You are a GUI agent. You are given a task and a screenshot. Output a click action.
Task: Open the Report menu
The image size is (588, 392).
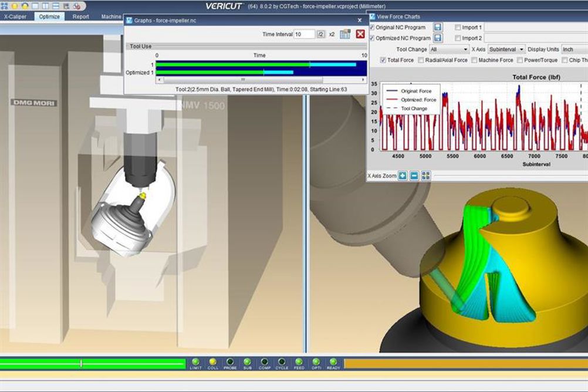(x=80, y=16)
